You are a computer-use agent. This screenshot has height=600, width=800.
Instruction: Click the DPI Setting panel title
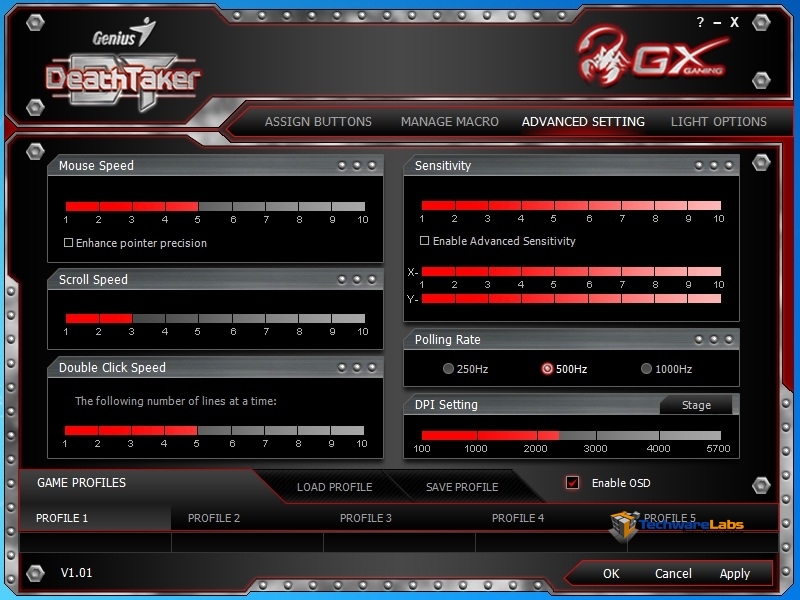446,404
